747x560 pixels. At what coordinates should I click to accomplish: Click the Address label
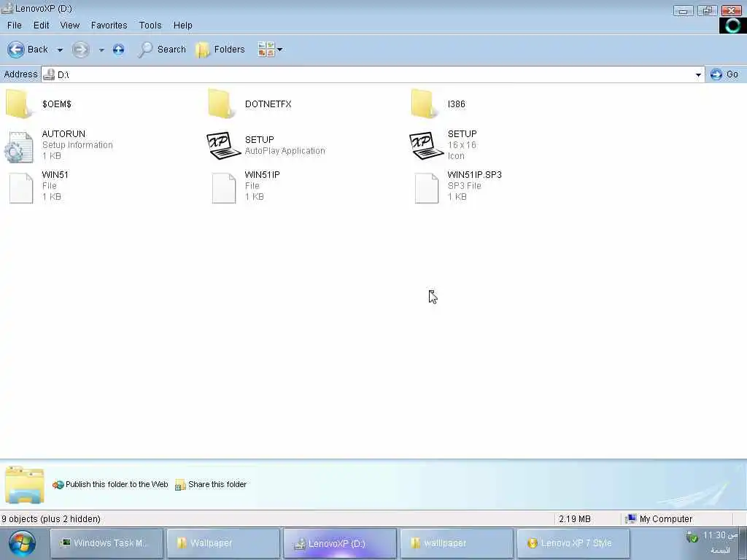20,74
